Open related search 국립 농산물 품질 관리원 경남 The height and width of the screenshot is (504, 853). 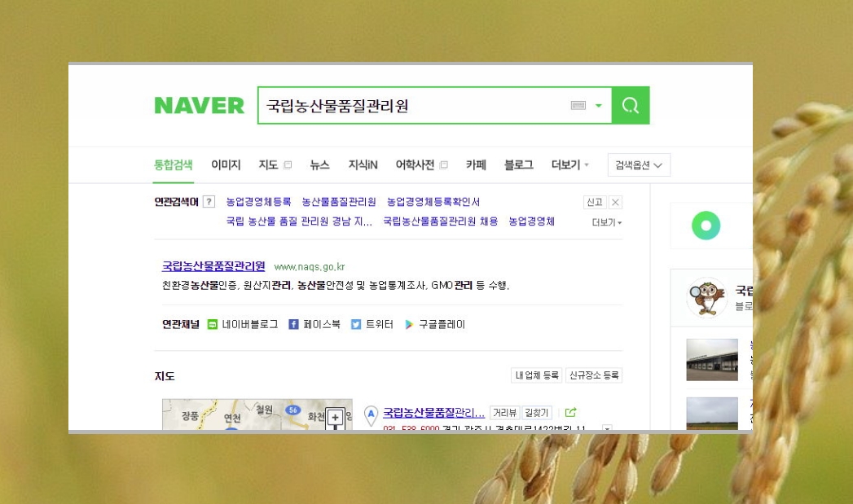point(299,221)
